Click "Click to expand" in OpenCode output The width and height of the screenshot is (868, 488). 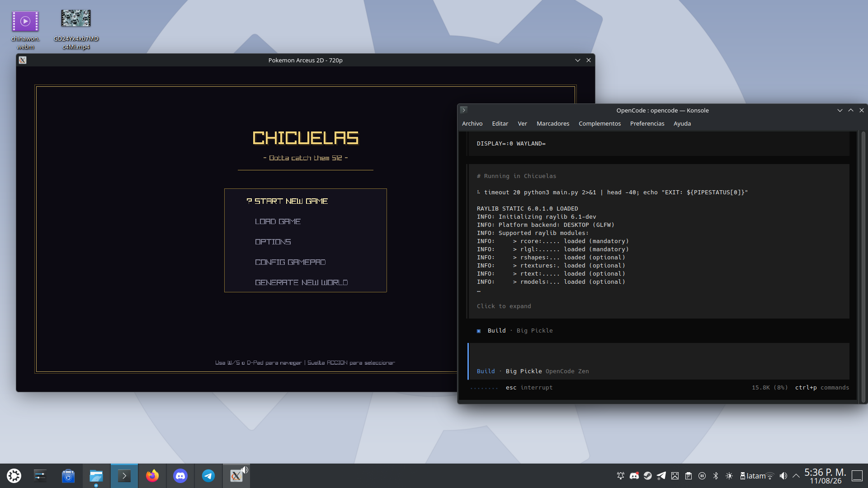504,306
